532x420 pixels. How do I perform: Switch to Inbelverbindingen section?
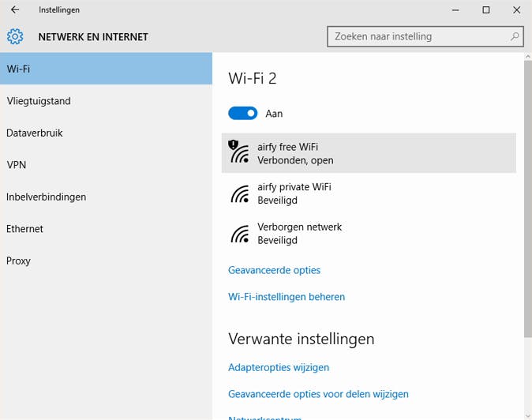point(46,197)
